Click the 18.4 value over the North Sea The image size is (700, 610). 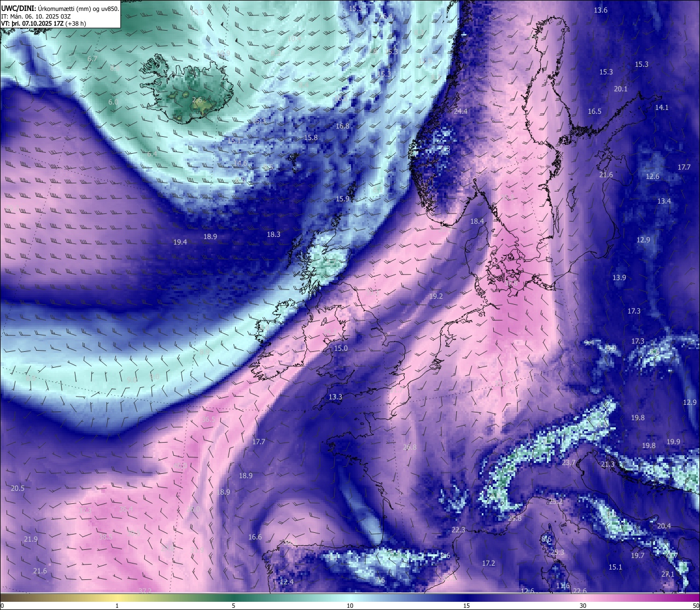pyautogui.click(x=477, y=221)
